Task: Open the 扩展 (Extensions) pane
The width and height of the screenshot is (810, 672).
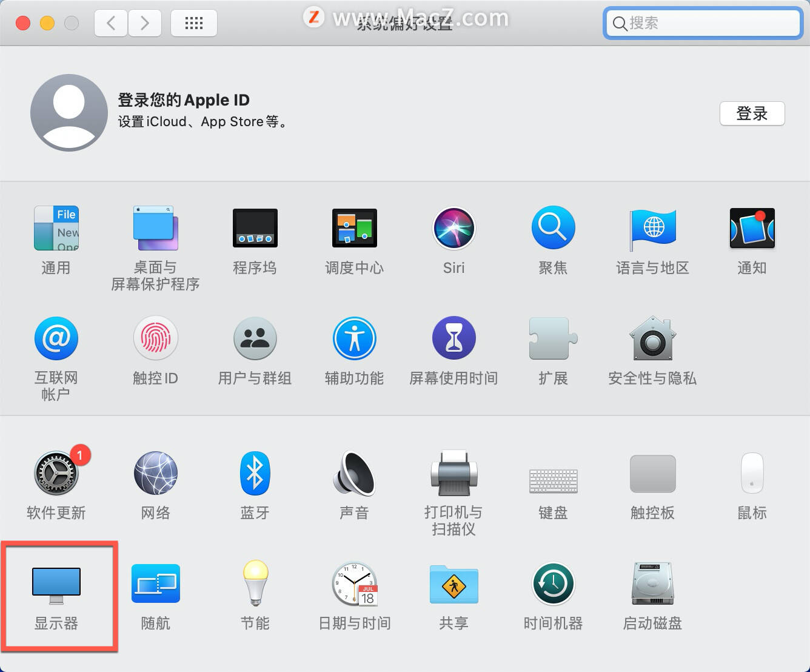Action: point(553,338)
